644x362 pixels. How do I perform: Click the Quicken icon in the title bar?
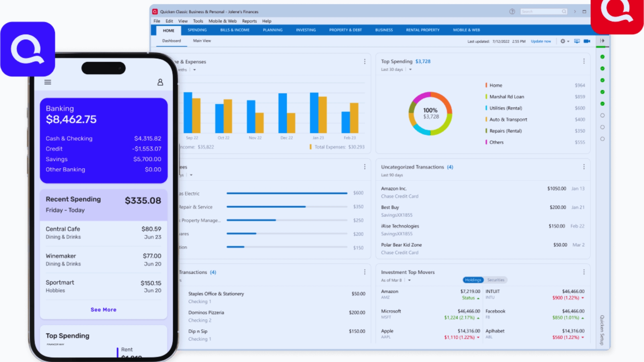tap(155, 12)
